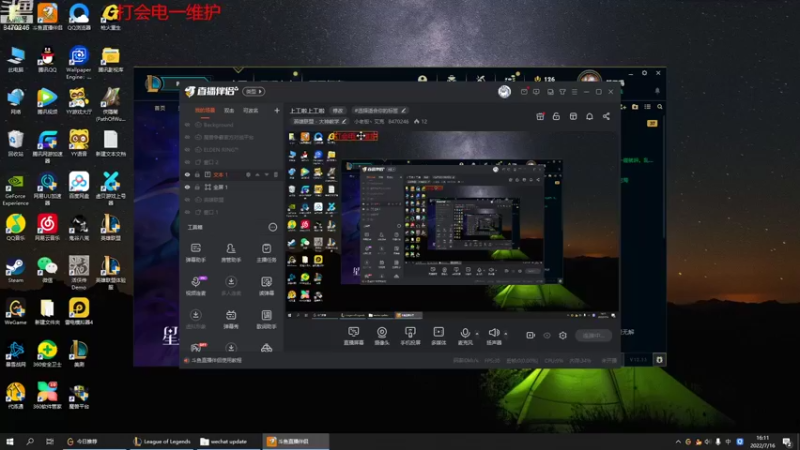Click the microphone icon in bottom bar
Viewport: 800px width, 450px height.
coord(465,334)
